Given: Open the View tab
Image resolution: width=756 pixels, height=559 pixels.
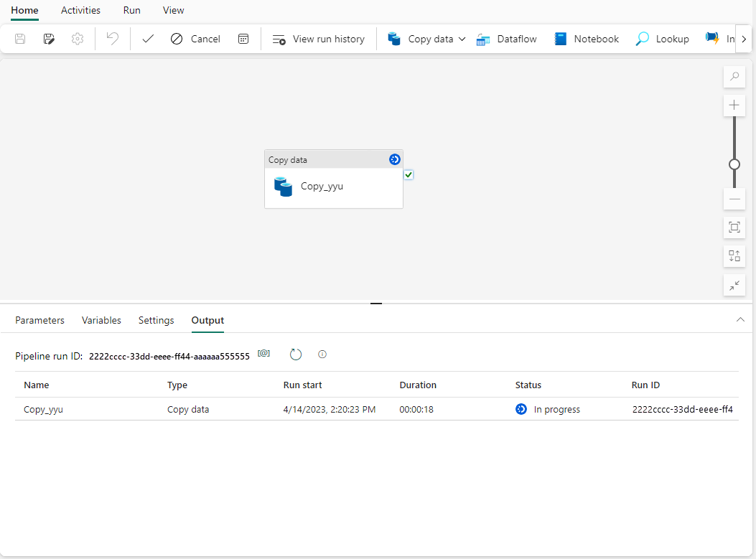Looking at the screenshot, I should click(x=173, y=10).
